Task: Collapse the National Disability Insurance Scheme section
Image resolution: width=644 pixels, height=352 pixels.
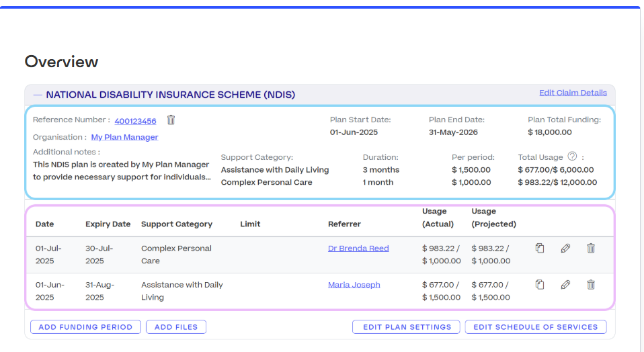Action: coord(38,95)
